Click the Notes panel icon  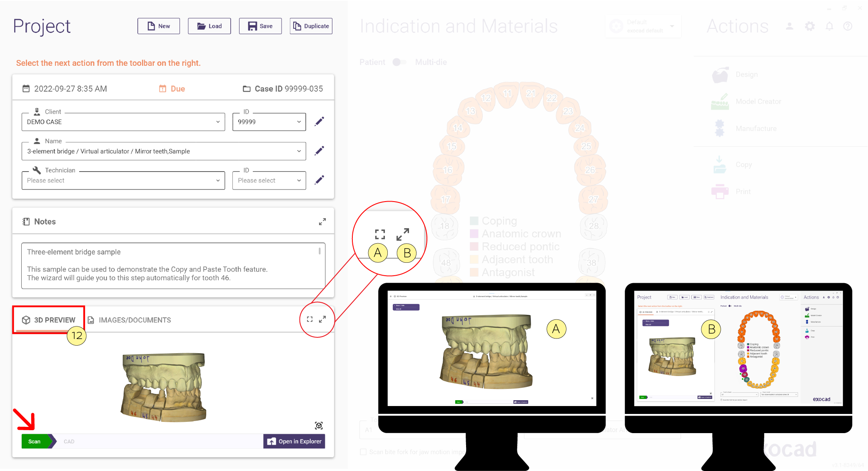pos(26,222)
